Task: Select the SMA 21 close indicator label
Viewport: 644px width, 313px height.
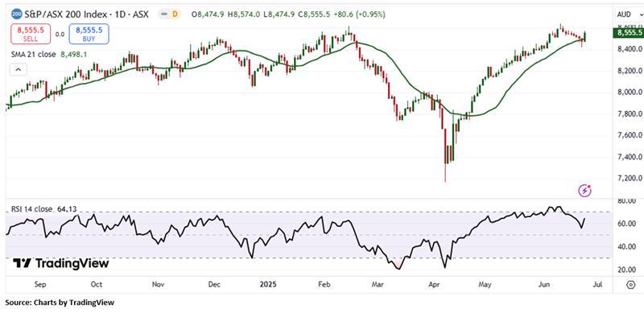Action: [x=34, y=54]
